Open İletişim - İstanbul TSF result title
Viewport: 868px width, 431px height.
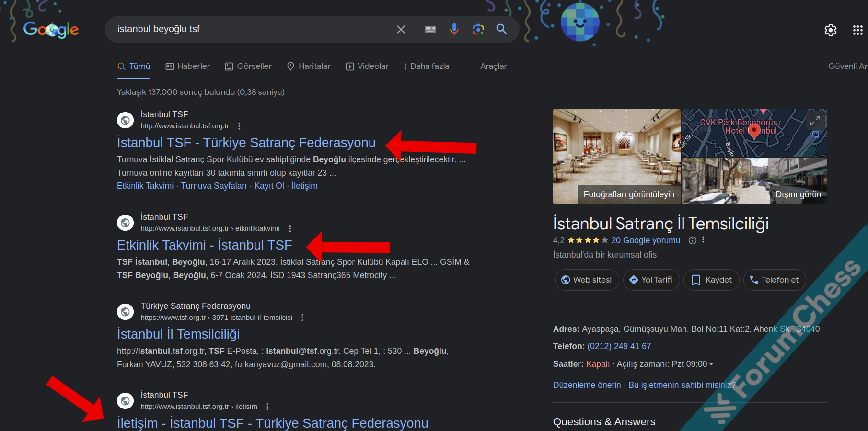[272, 423]
